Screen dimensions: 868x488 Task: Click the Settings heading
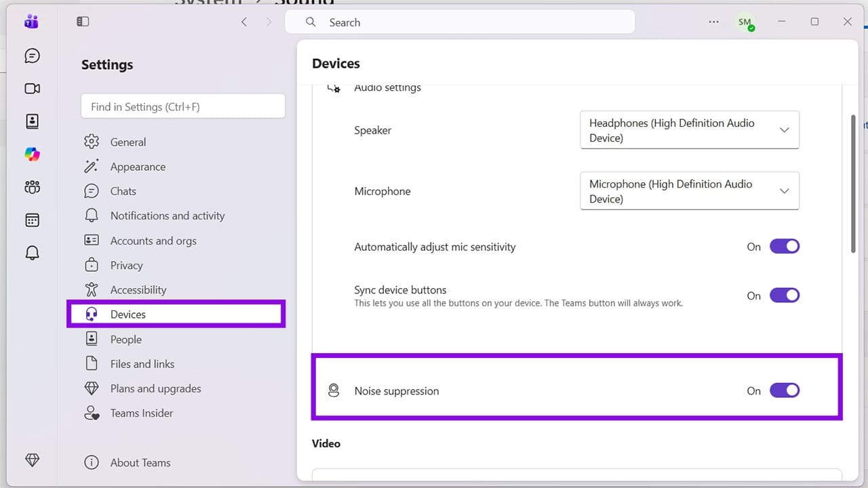tap(107, 65)
